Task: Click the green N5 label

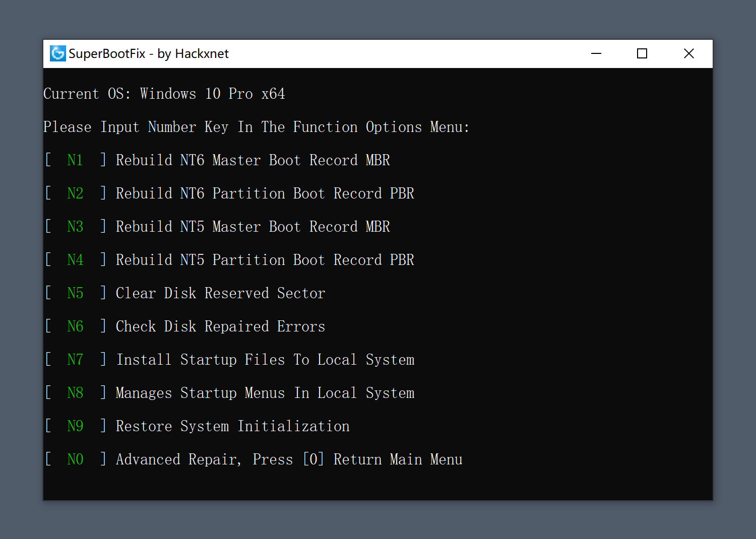Action: pos(75,293)
